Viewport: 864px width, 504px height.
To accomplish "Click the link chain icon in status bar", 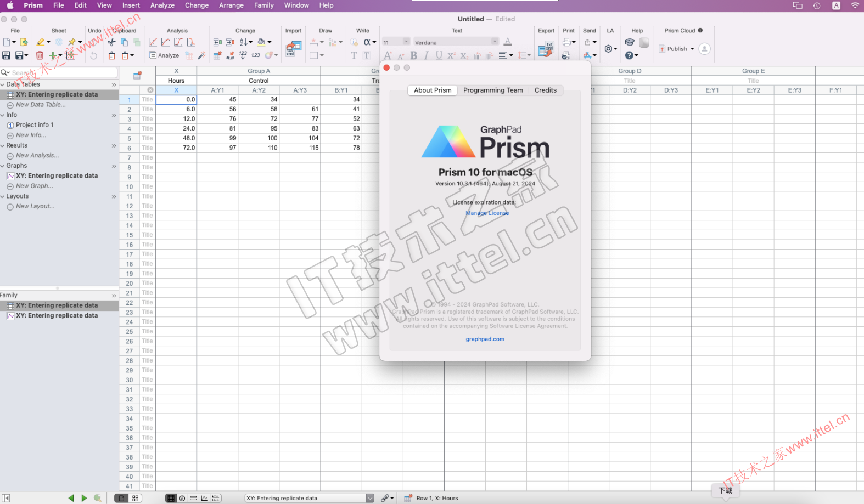I will [385, 498].
